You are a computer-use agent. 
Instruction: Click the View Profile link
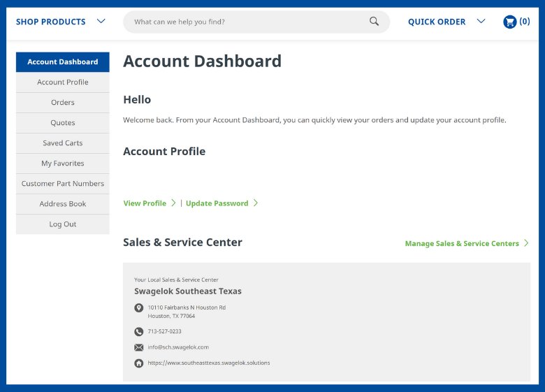pyautogui.click(x=145, y=203)
